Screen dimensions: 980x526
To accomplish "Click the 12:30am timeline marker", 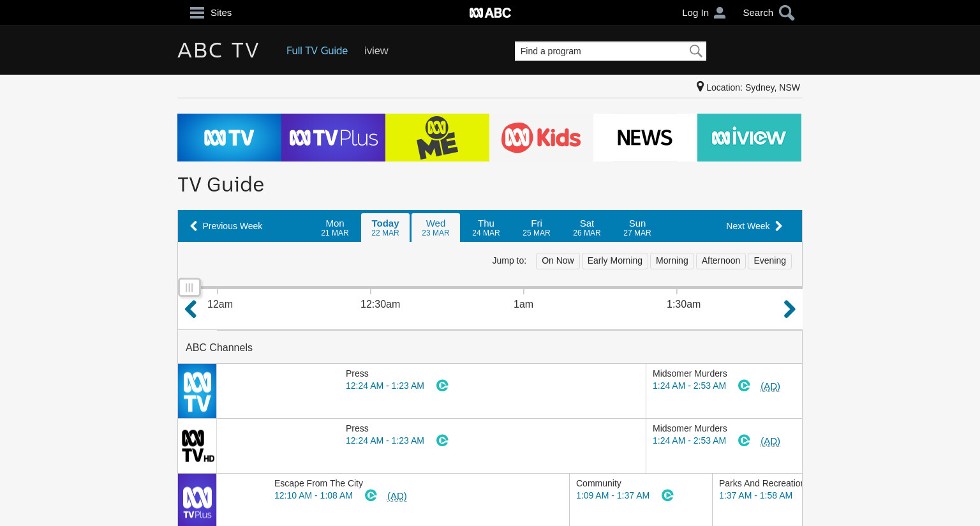I will 380,304.
